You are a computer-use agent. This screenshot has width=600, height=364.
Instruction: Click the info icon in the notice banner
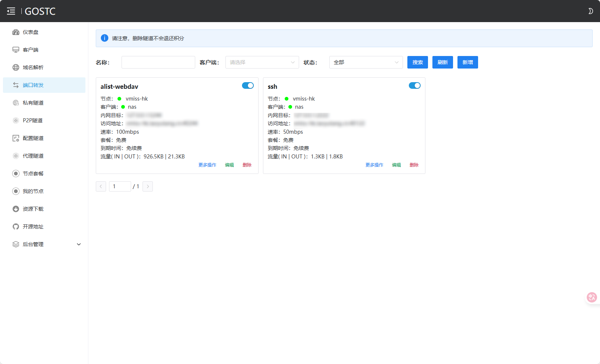click(105, 38)
